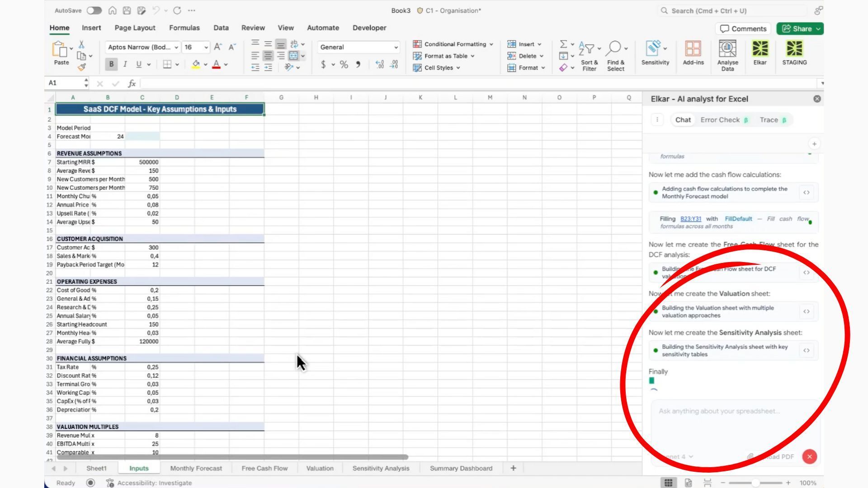Click the red stop button in the Elkar chat
Image resolution: width=868 pixels, height=488 pixels.
pyautogui.click(x=809, y=456)
